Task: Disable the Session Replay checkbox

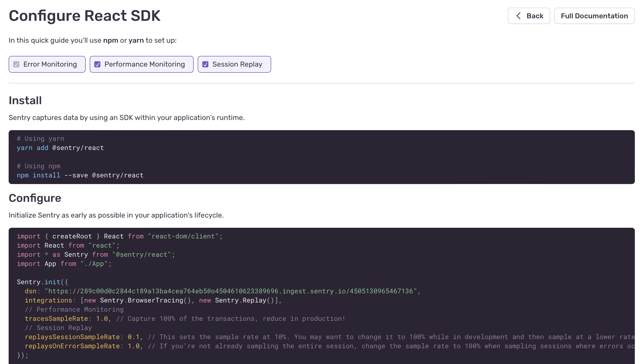Action: (x=206, y=65)
